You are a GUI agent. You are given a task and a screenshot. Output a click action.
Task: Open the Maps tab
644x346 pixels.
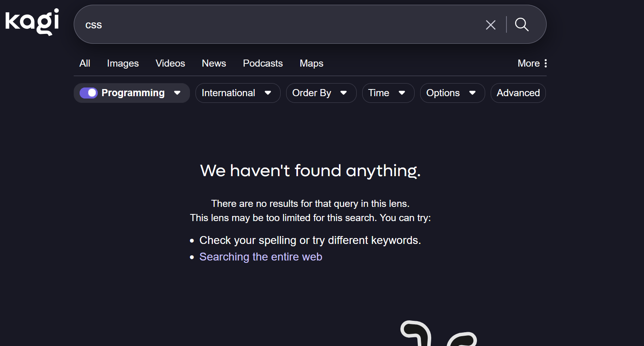311,63
